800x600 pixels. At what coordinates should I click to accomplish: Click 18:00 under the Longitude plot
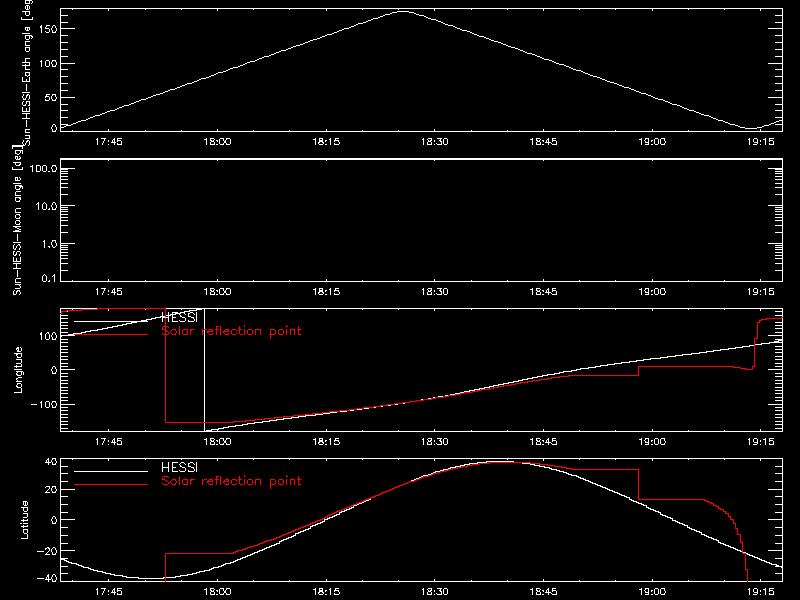click(x=217, y=442)
